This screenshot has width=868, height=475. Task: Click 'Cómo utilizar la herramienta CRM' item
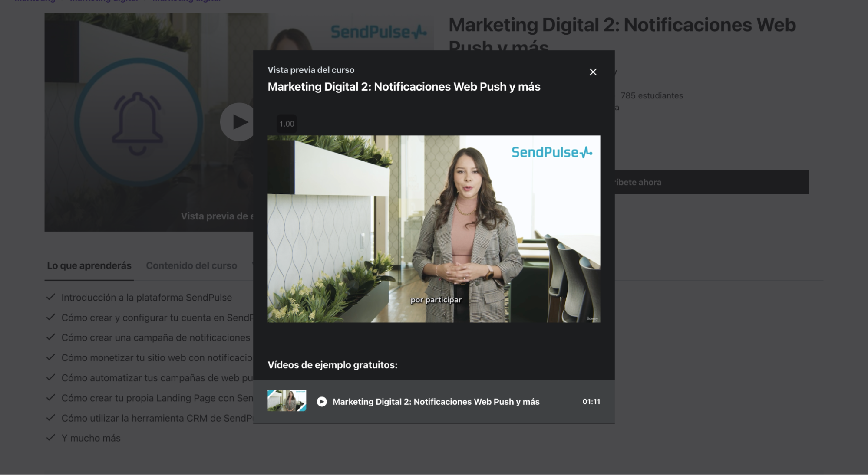pyautogui.click(x=157, y=418)
